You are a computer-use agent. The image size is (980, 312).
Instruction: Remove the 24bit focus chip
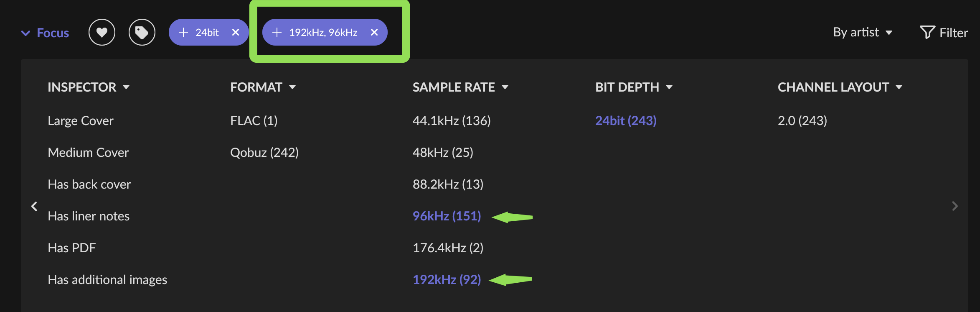[x=236, y=32]
